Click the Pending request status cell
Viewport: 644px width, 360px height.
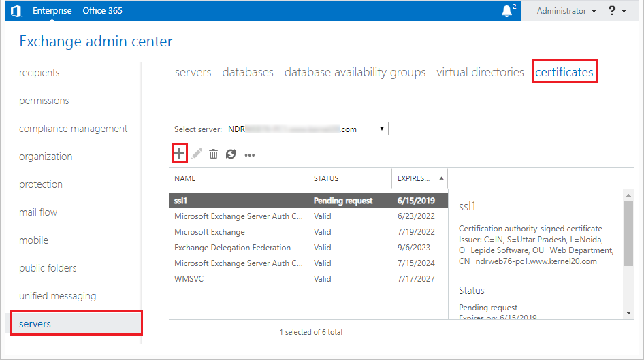343,201
